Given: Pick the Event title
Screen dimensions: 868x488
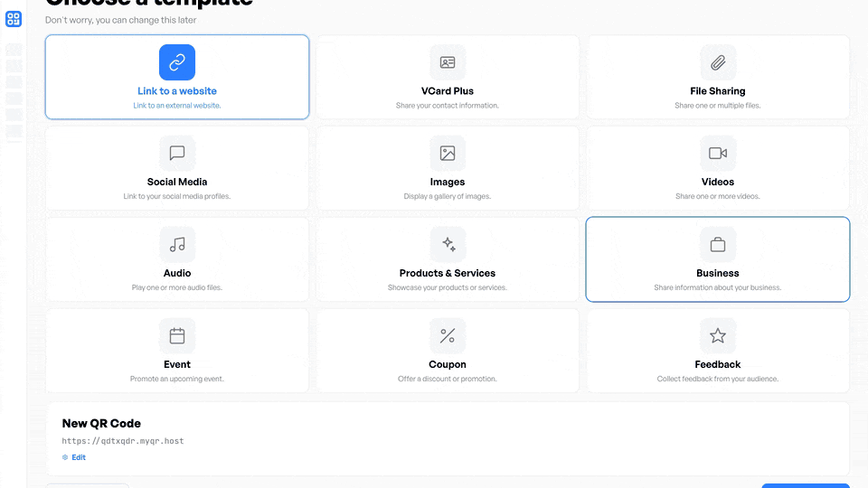Looking at the screenshot, I should (x=177, y=364).
